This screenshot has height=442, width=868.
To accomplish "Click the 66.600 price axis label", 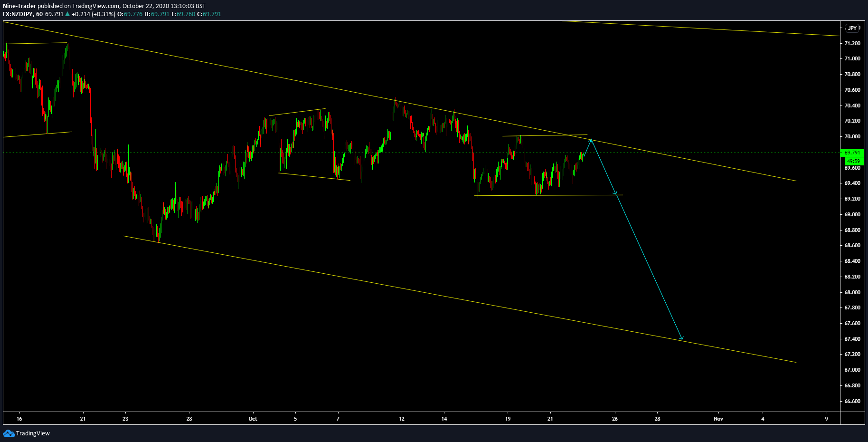I will (x=852, y=401).
